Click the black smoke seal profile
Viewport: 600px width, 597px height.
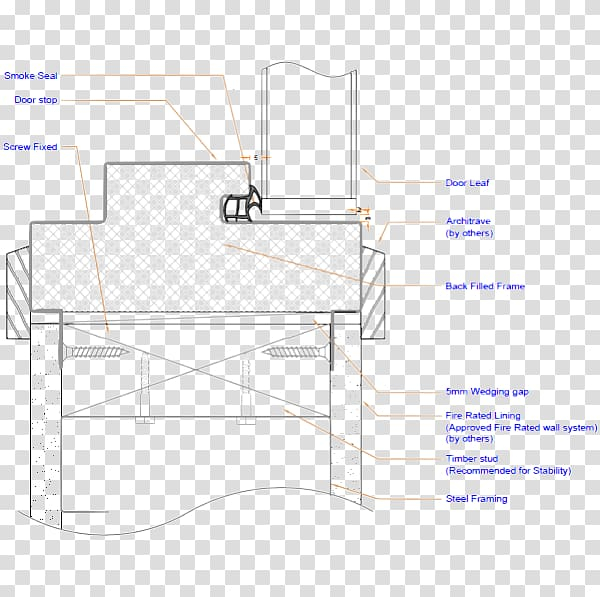(240, 207)
